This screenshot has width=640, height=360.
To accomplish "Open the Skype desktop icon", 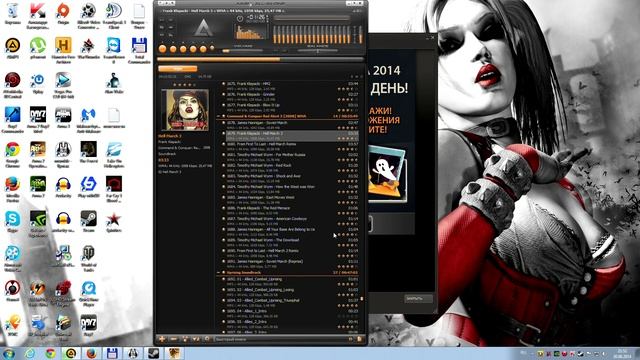I will tap(13, 222).
